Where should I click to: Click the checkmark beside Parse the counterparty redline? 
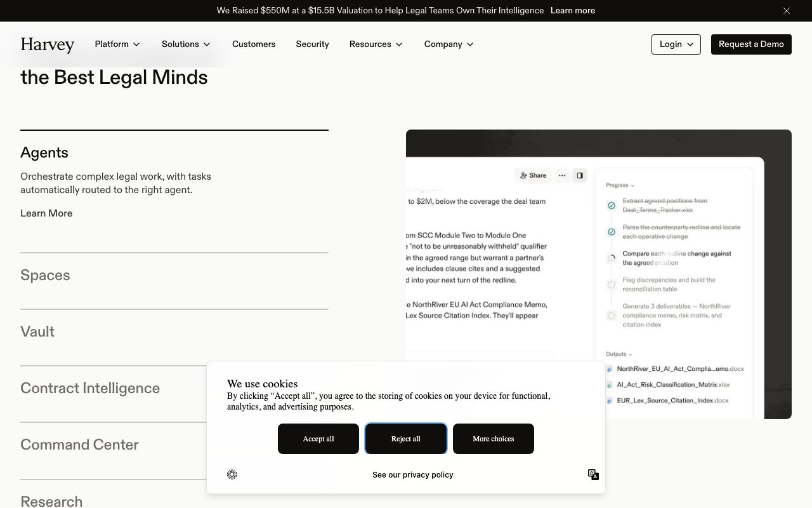612,232
